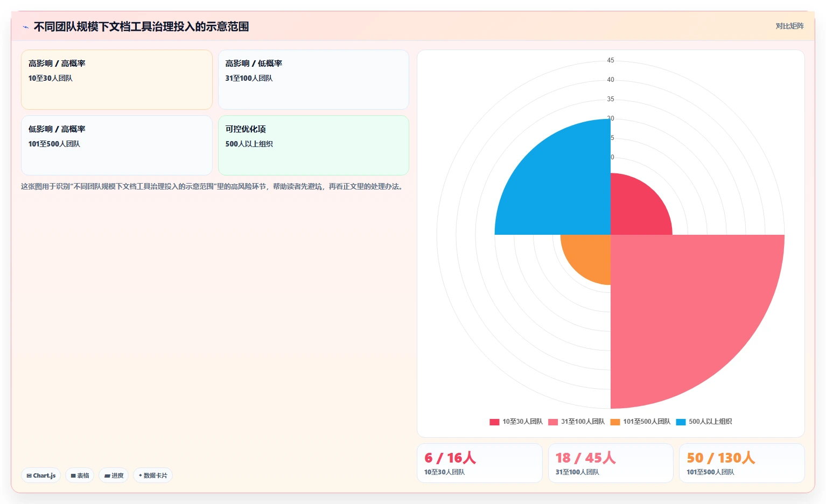Click the 进度 tag chip
The image size is (826, 504).
tap(114, 475)
